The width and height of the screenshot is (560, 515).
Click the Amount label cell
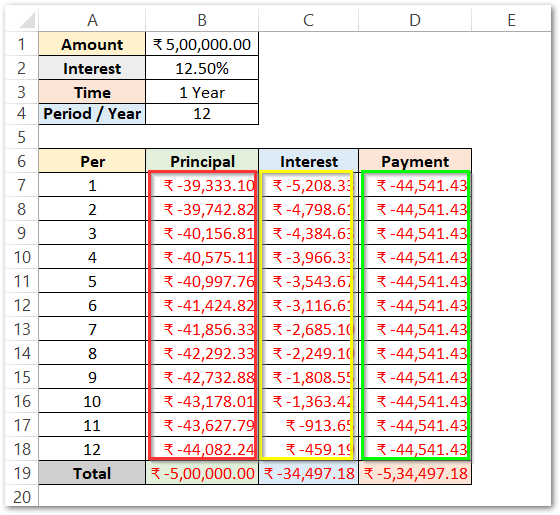[x=92, y=44]
